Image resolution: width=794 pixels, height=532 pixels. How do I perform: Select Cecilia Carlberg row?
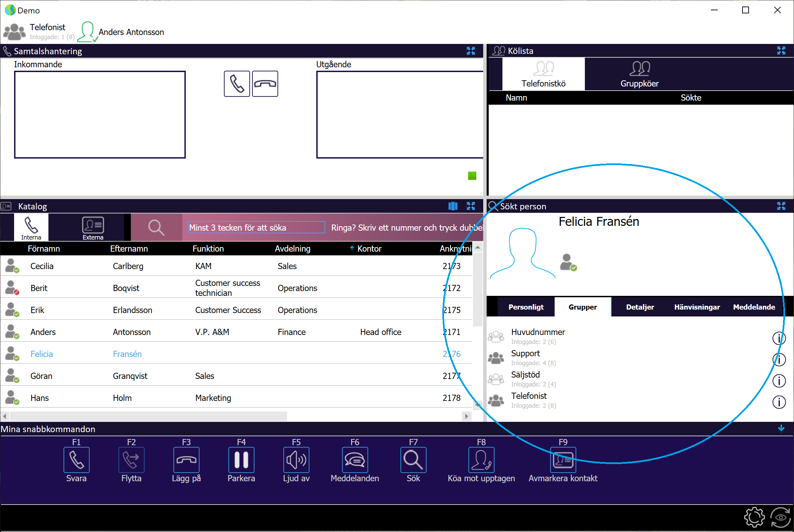(236, 266)
